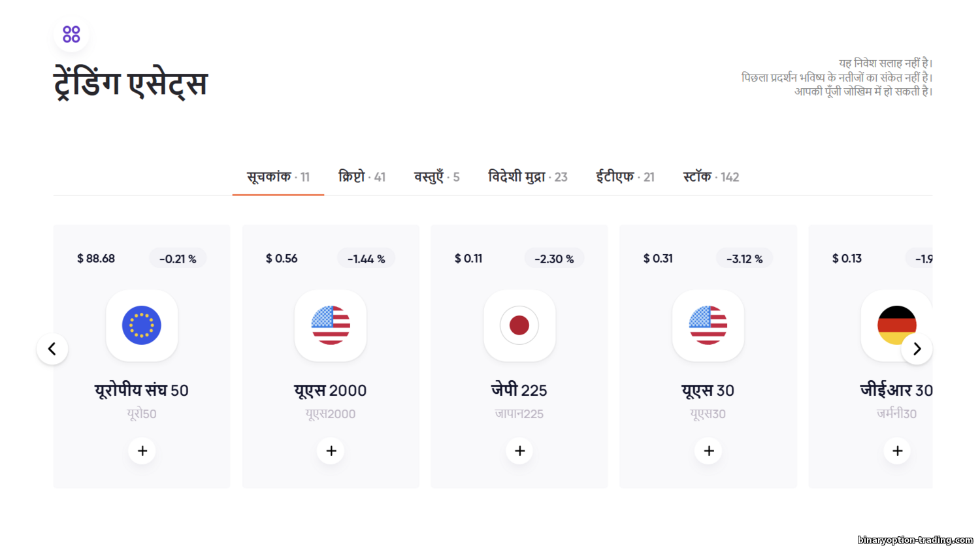Add जीईआर 30 with plus button

897,451
